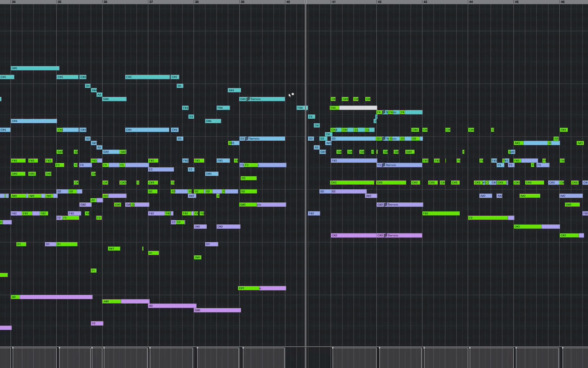Click bar 42 in the timeline ruler
The height and width of the screenshot is (368, 588).
click(379, 2)
